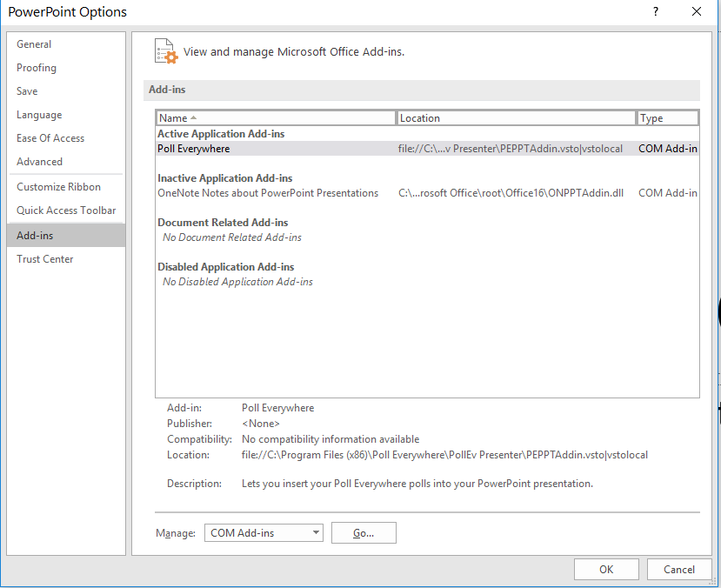Click Cancel to dismiss the dialog
The image size is (721, 588).
coord(679,570)
